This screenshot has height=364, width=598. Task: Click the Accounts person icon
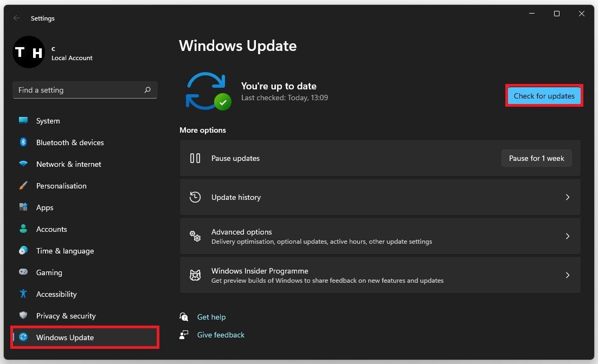click(x=23, y=229)
